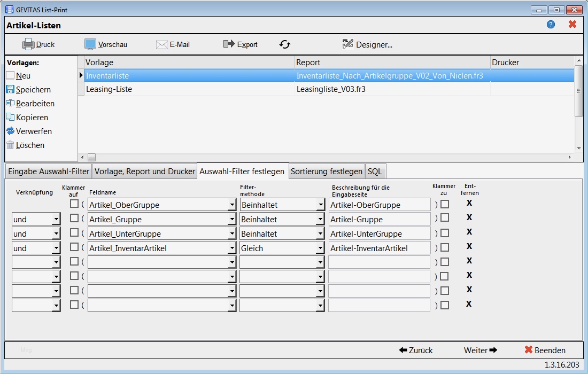Viewport: 588px width, 374px height.
Task: Open the Artikel_Gruppe Feldname dropdown
Action: click(x=232, y=219)
